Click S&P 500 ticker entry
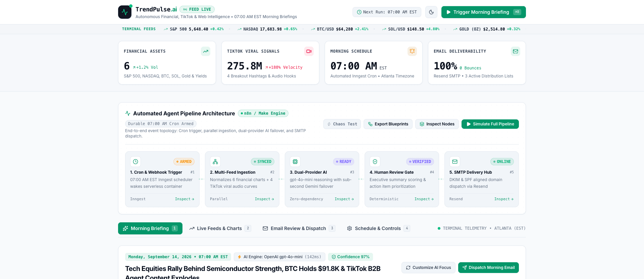The image size is (644, 279). coord(194,29)
